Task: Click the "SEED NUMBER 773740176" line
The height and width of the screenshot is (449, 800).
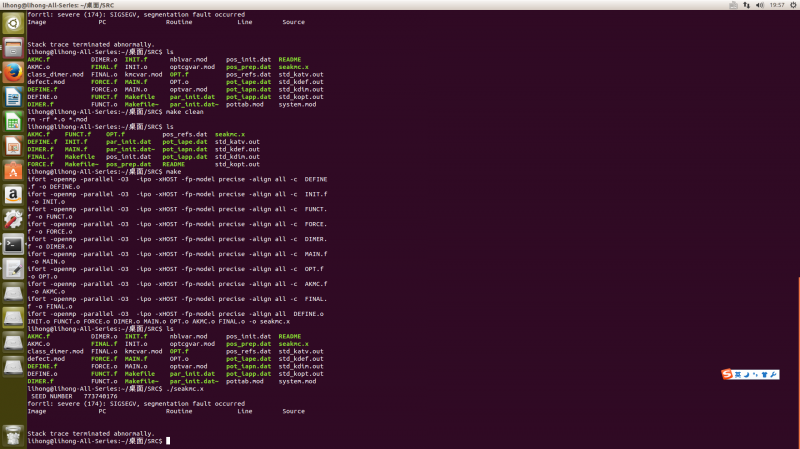Action: point(74,396)
